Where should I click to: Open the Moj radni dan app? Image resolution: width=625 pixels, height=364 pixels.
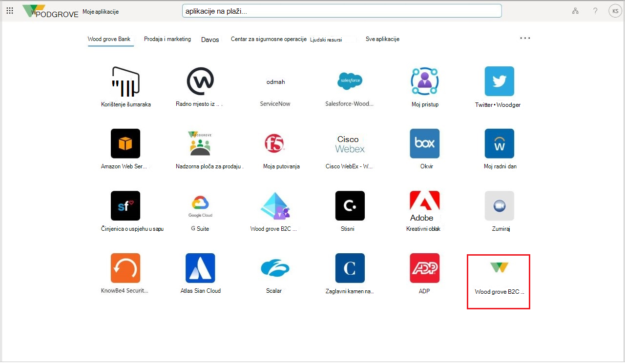(500, 143)
